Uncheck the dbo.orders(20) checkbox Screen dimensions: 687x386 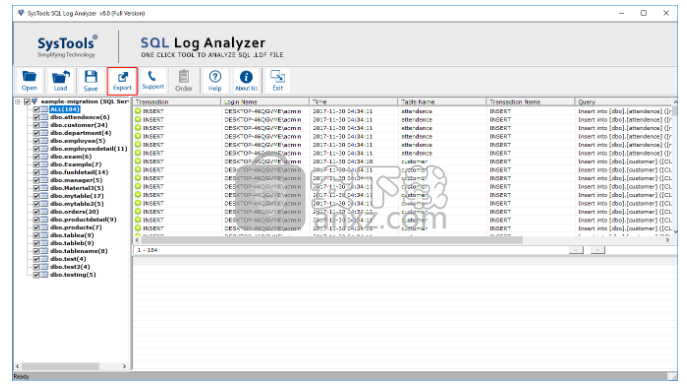coord(36,212)
